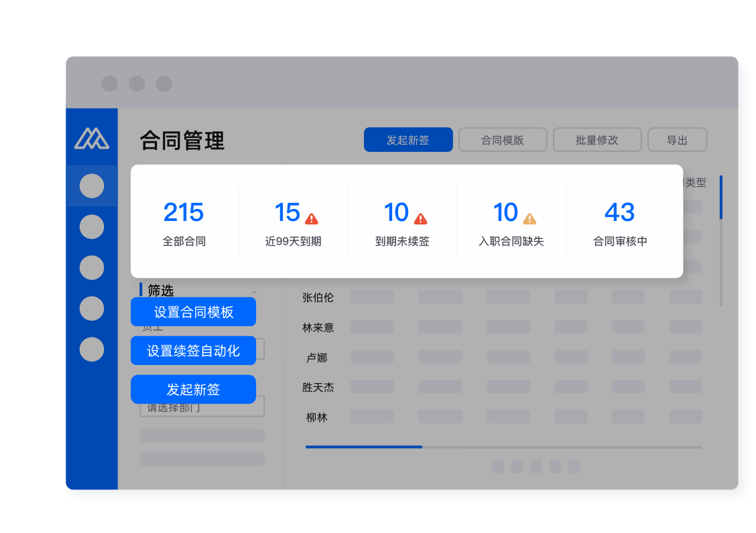Select the 入职合同缺失 stat card
The height and width of the screenshot is (533, 756).
[511, 222]
